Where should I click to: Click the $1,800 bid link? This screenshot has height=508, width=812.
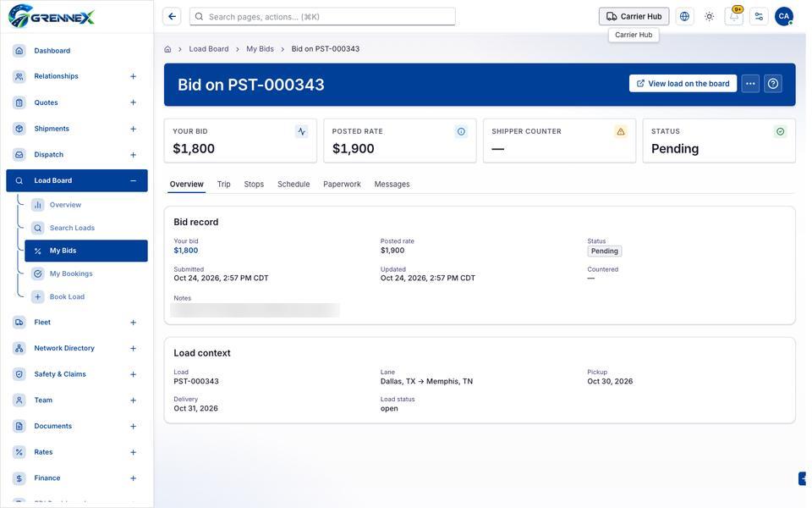(186, 251)
